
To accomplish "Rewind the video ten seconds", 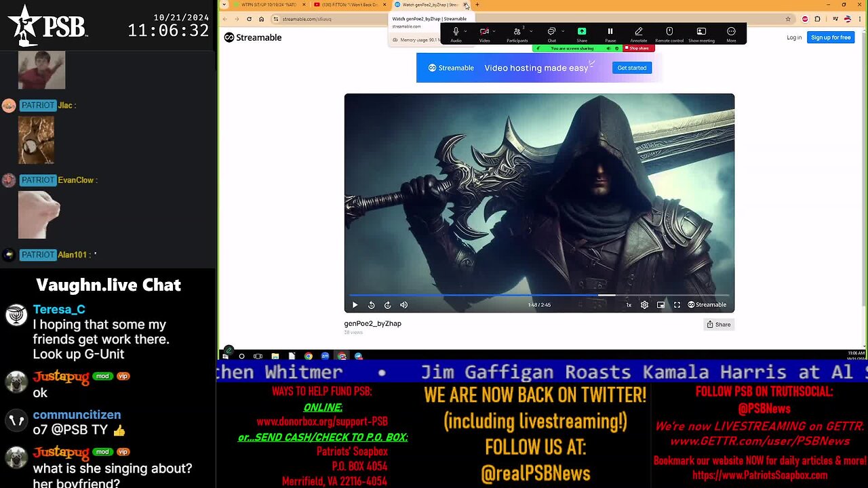I will (x=371, y=305).
